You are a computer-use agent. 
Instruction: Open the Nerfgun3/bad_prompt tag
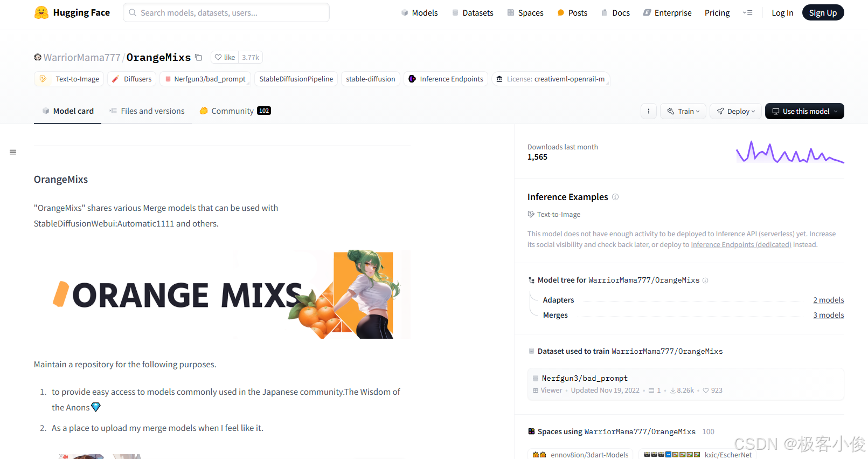pos(205,79)
